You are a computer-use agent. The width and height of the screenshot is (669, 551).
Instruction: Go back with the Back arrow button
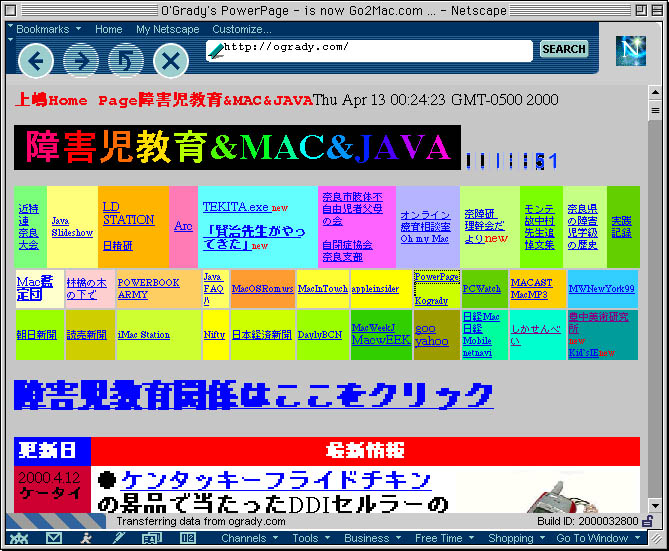[x=36, y=61]
